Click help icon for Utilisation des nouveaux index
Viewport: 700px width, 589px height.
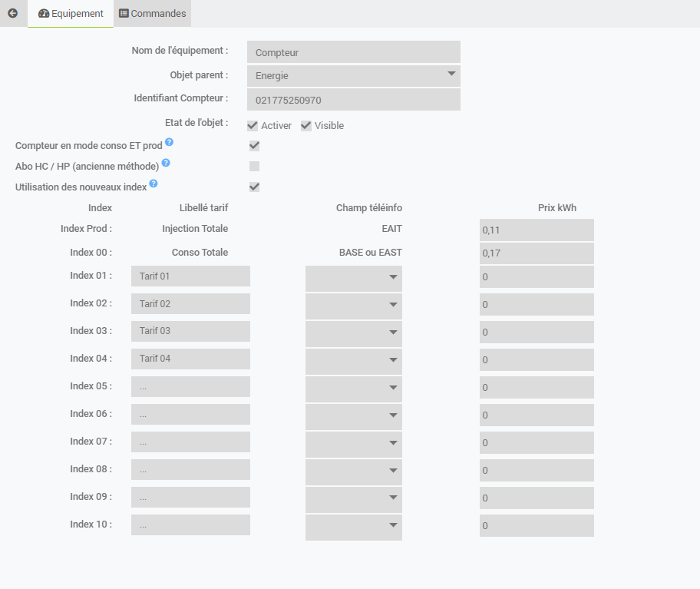154,184
